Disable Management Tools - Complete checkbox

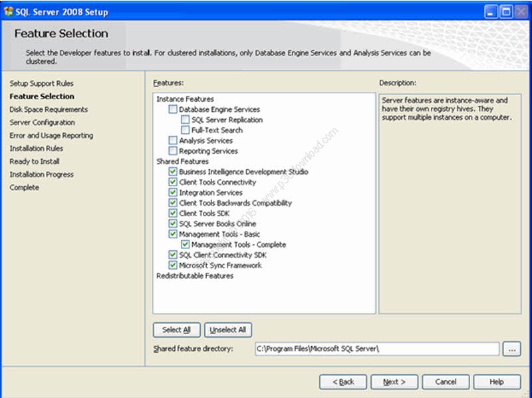point(186,244)
